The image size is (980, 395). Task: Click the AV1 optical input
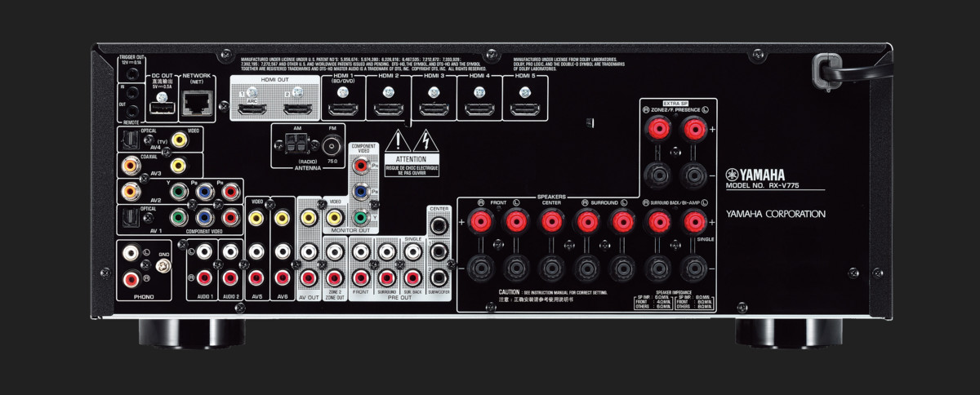coord(131,218)
